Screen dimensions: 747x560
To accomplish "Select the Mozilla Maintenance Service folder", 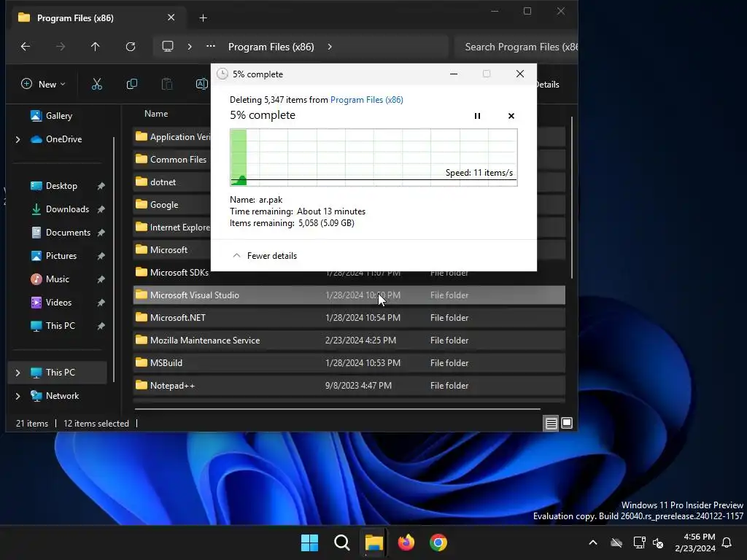I will [349, 341].
